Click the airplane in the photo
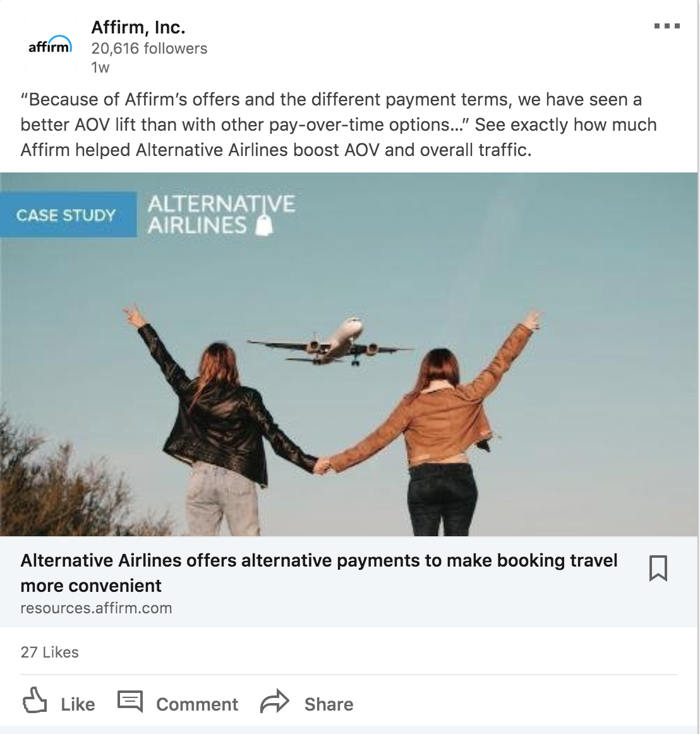Screen dimensions: 700x734 click(330, 341)
